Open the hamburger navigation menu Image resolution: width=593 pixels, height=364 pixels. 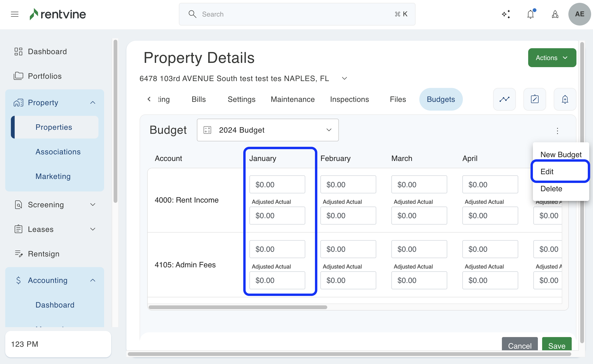click(15, 14)
